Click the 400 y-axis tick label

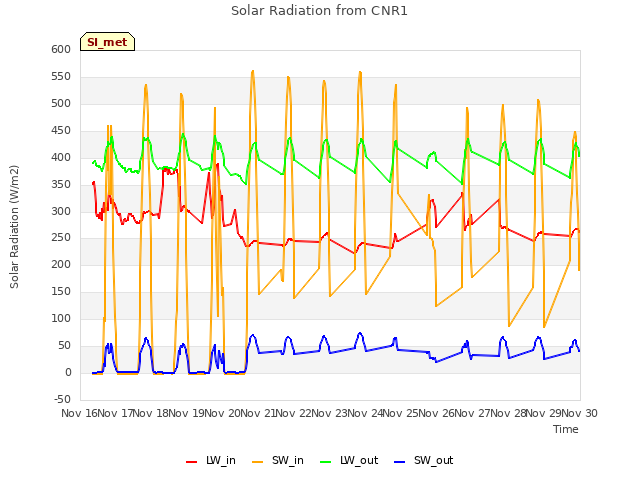(x=61, y=157)
